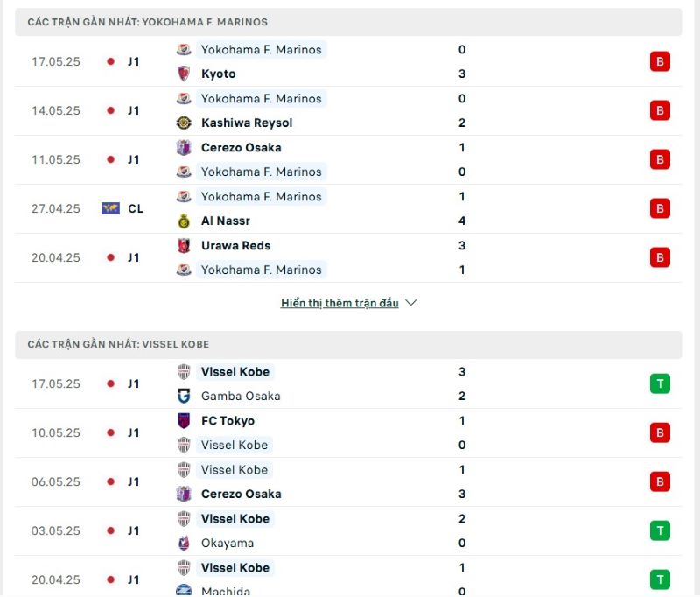The image size is (700, 597).
Task: Click red B badge for Kyoto match
Action: point(661,61)
